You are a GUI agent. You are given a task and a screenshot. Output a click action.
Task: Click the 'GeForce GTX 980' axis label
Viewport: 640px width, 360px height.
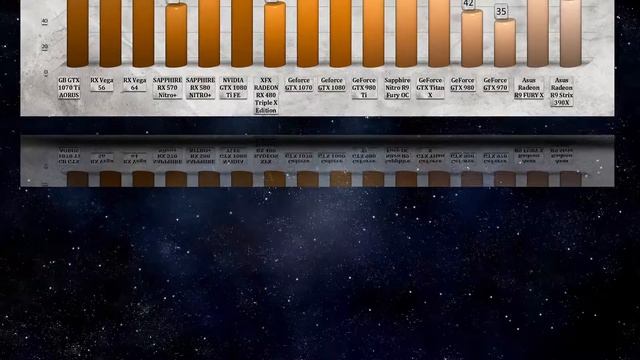(462, 84)
